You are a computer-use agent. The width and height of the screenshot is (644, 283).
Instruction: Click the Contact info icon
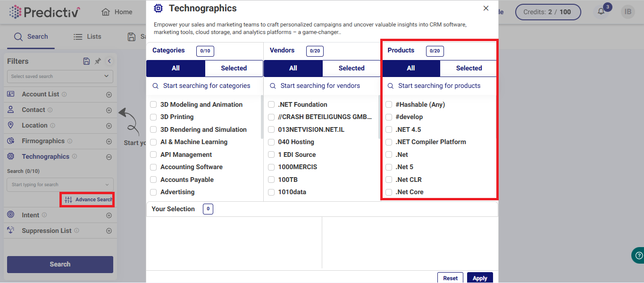pyautogui.click(x=50, y=110)
